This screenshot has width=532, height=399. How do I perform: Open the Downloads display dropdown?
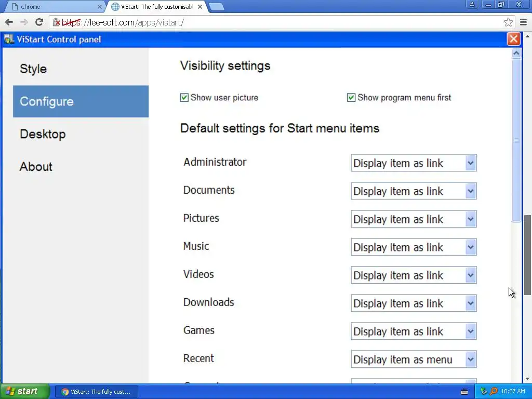point(414,303)
